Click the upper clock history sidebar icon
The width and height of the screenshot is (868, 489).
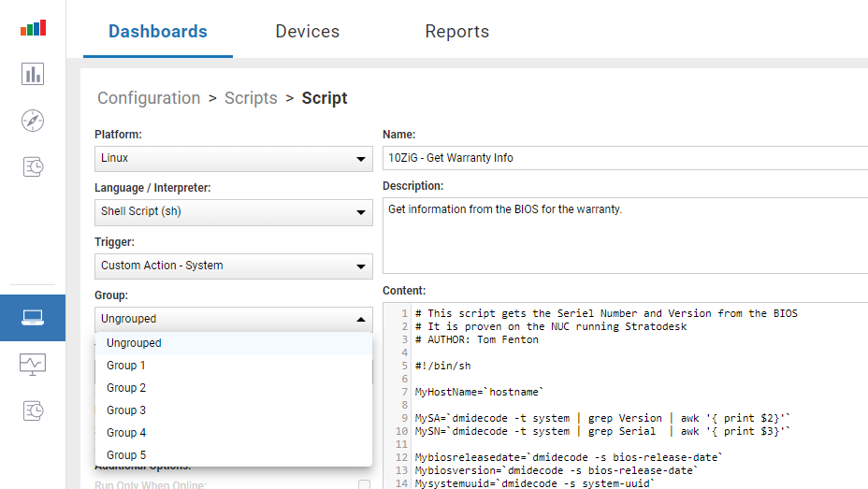[x=33, y=166]
